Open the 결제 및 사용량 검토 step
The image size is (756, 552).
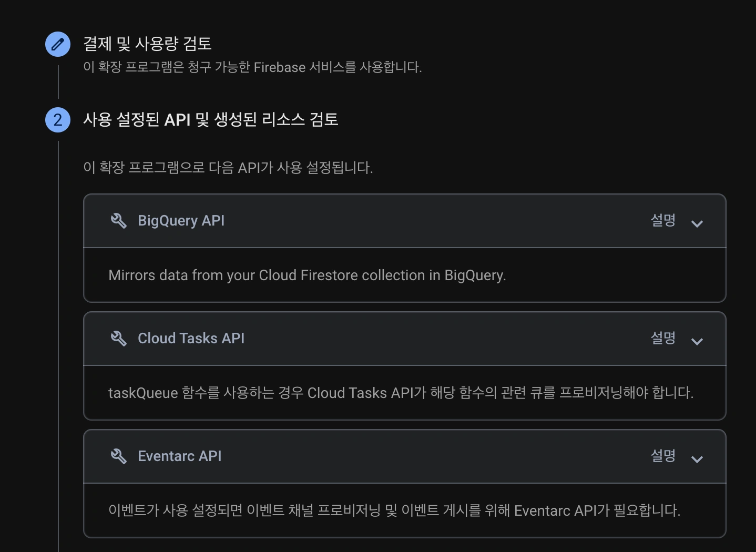click(148, 44)
